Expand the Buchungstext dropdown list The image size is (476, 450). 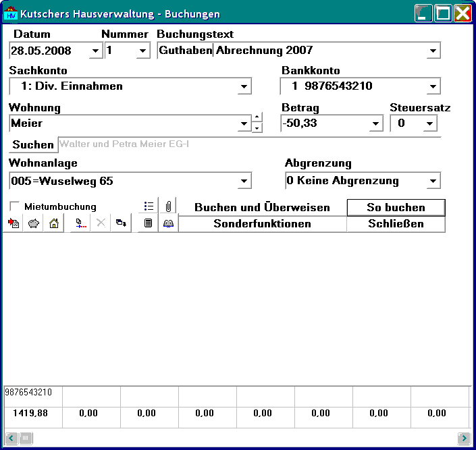pos(433,51)
